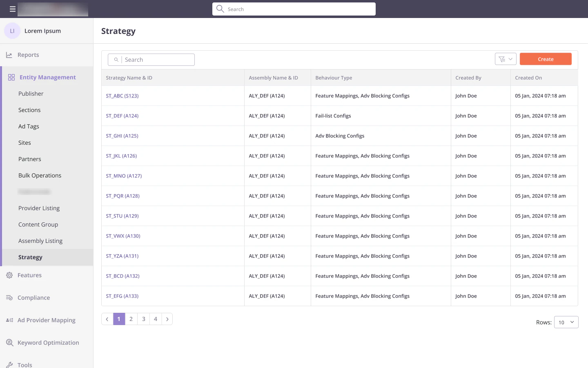This screenshot has width=588, height=368.
Task: Go to page 4
Action: point(156,319)
